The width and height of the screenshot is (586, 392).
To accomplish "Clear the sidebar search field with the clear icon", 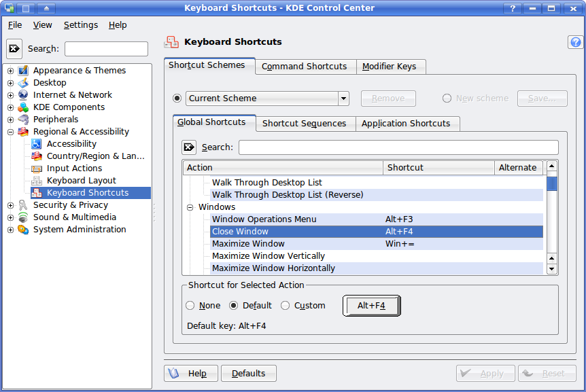I will click(x=14, y=48).
